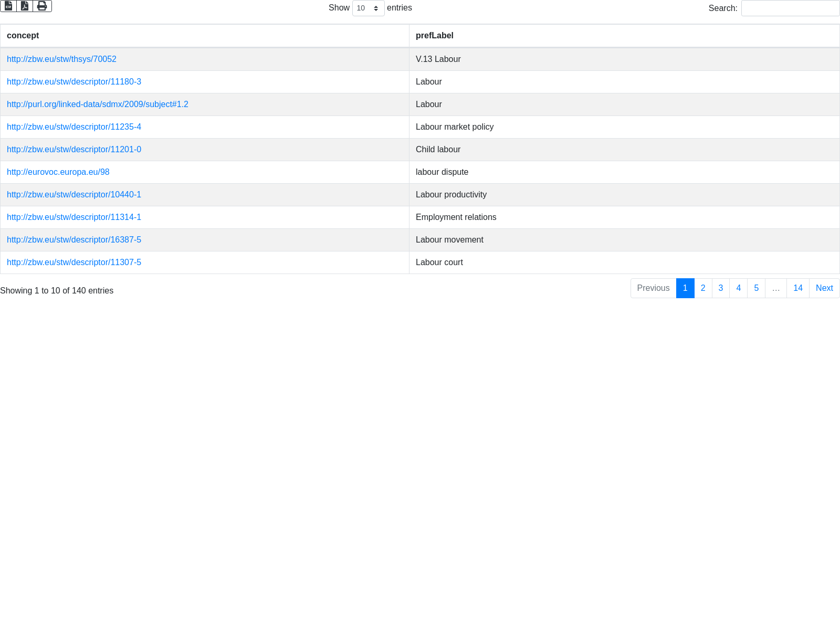Click the Next page button
The image size is (840, 630).
click(824, 288)
